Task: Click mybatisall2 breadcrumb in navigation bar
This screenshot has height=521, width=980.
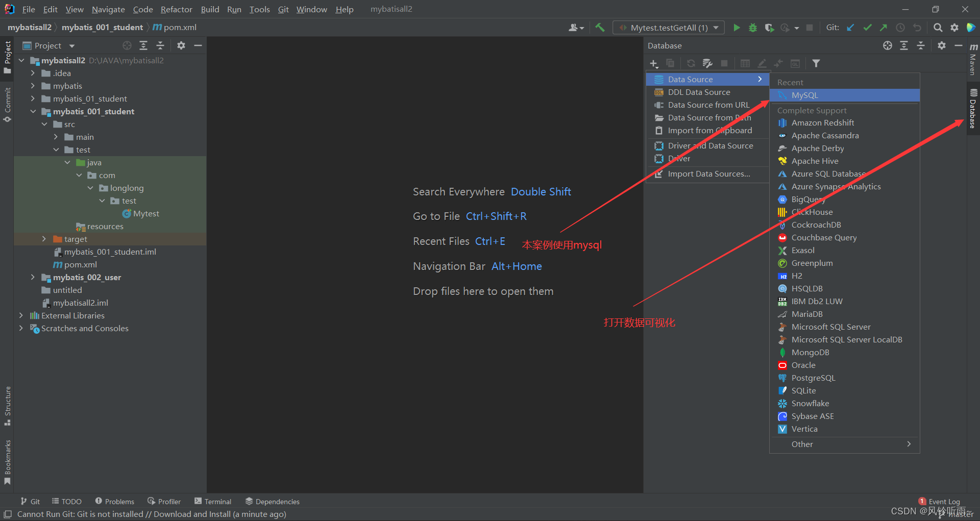Action: click(30, 27)
